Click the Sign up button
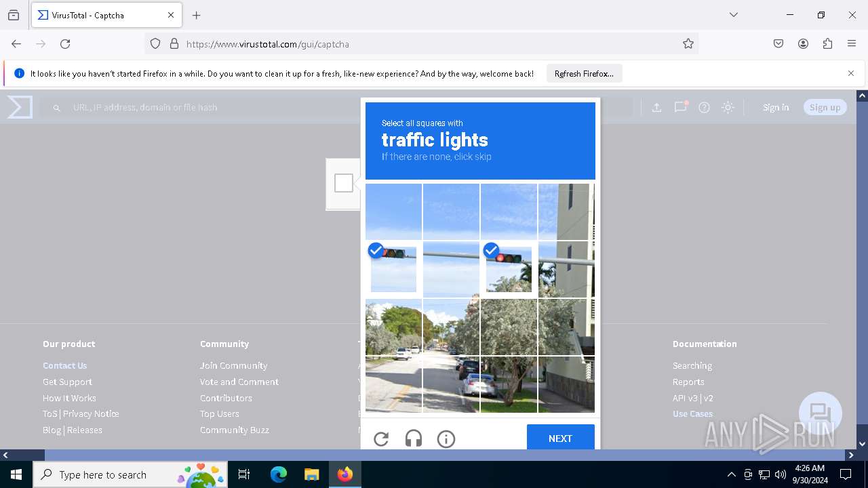868x488 pixels. tap(825, 107)
